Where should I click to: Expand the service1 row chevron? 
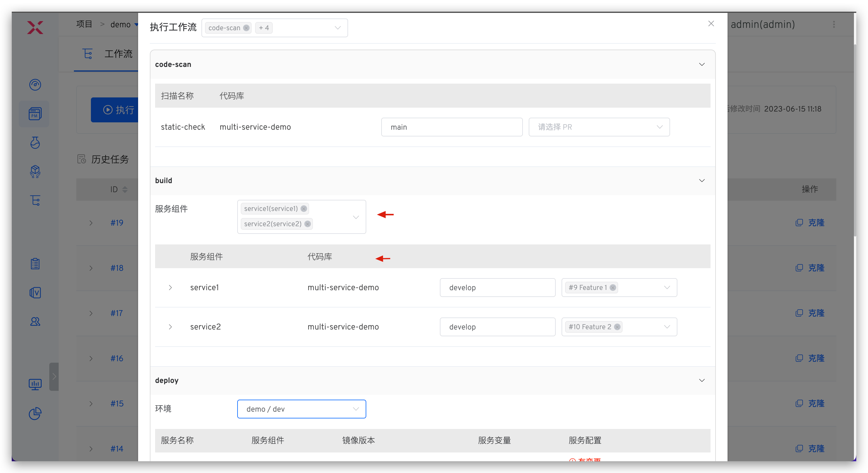170,288
